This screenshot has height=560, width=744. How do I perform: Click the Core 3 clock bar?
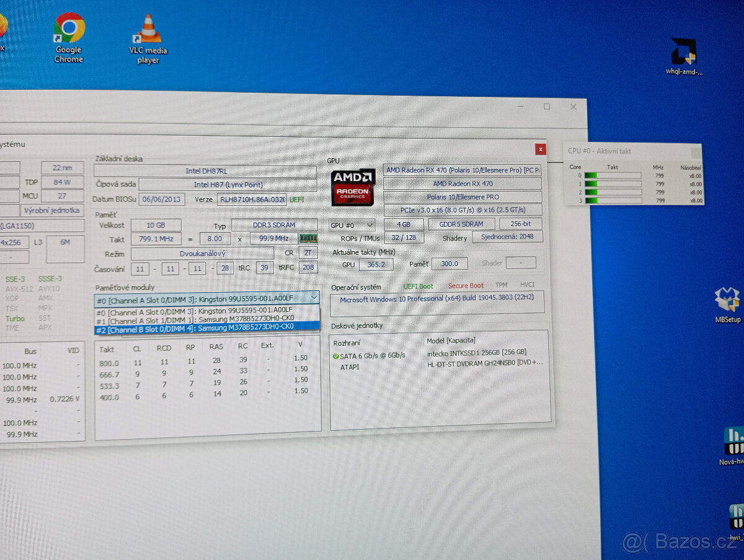pyautogui.click(x=612, y=200)
